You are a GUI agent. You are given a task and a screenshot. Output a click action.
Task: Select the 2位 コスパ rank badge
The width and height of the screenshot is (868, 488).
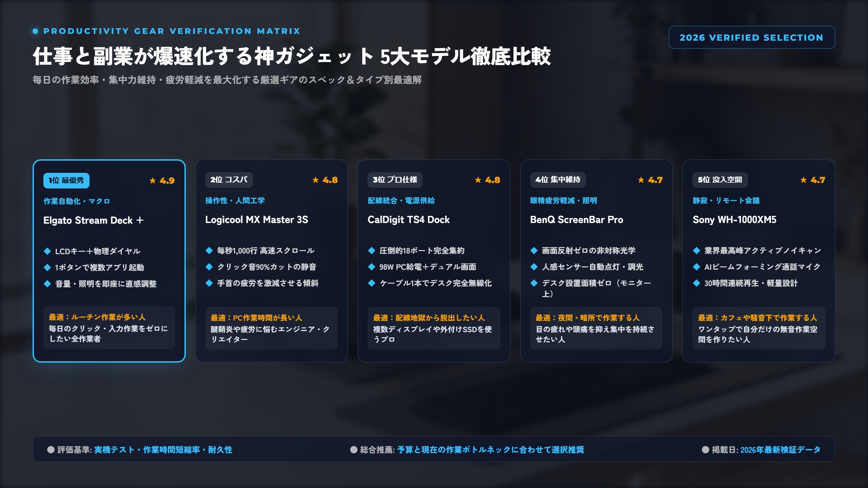coord(229,180)
